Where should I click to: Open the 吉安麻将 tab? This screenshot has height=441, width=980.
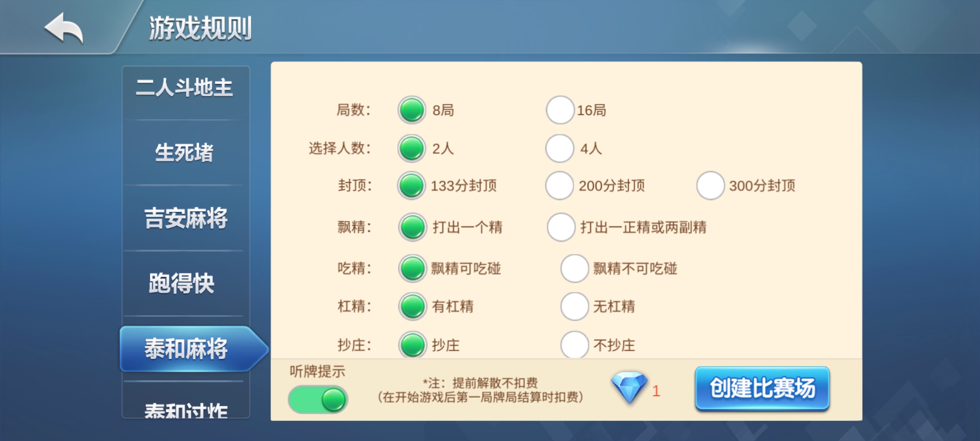pos(186,218)
